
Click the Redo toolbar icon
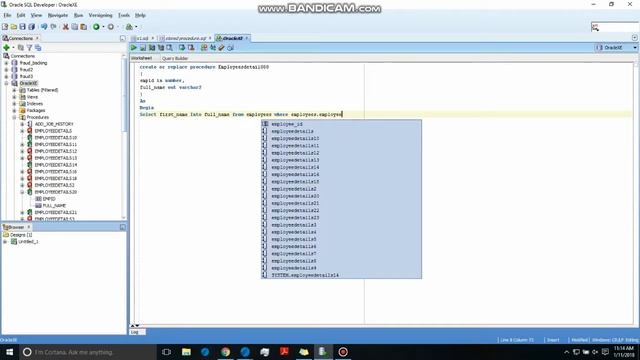(53, 27)
